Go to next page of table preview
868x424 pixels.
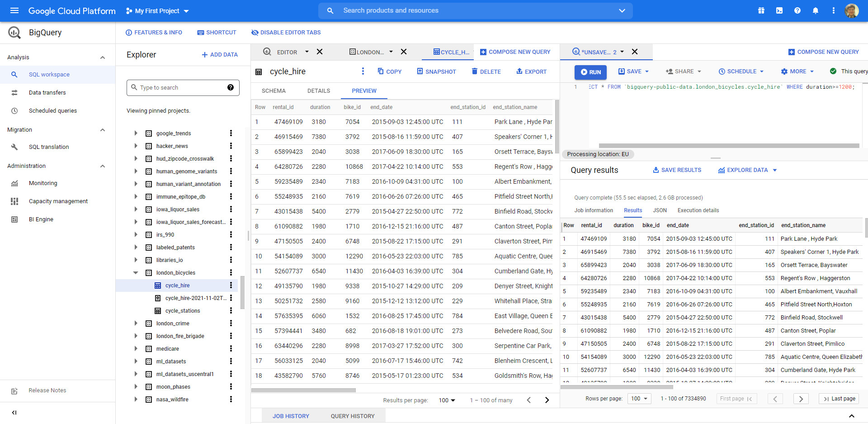pos(547,400)
